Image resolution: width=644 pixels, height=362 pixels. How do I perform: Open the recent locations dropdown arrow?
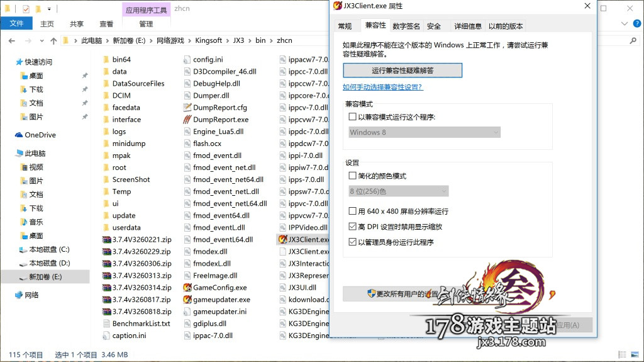42,41
